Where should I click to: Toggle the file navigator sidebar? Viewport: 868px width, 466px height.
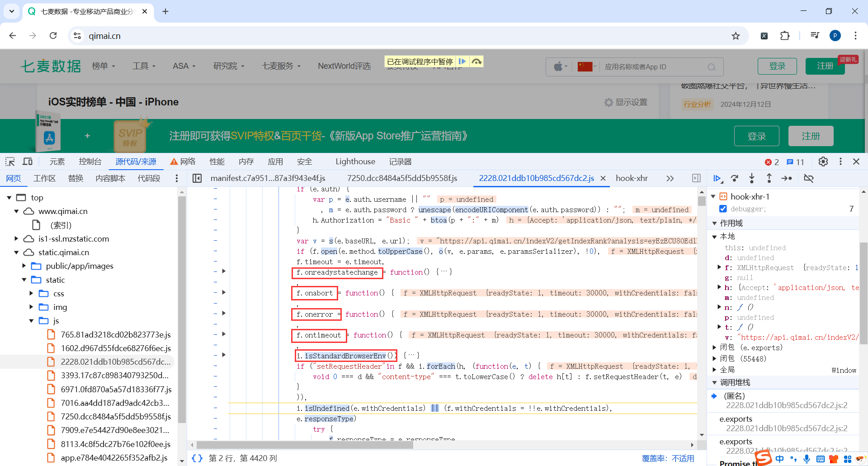click(197, 178)
